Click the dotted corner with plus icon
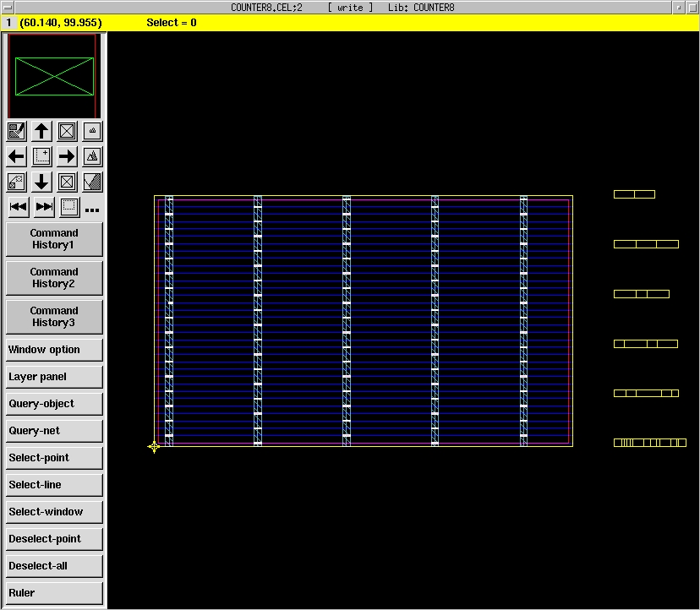Screen dimensions: 700x610 coord(41,156)
